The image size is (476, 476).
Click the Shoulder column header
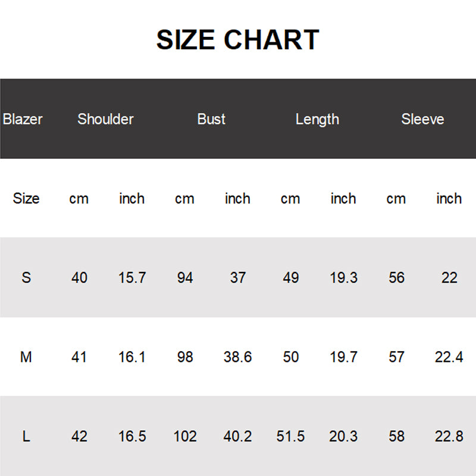coord(105,119)
